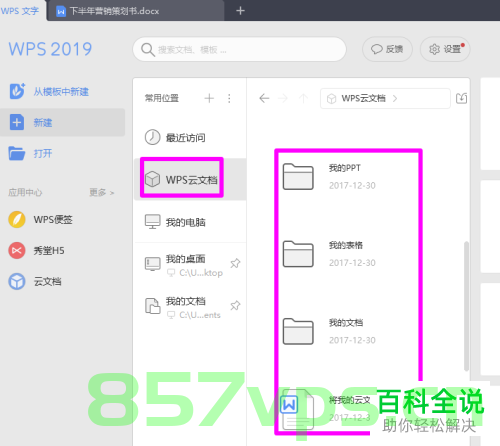Image resolution: width=500 pixels, height=446 pixels.
Task: Click the 我的表格 folder name text
Action: pos(346,245)
